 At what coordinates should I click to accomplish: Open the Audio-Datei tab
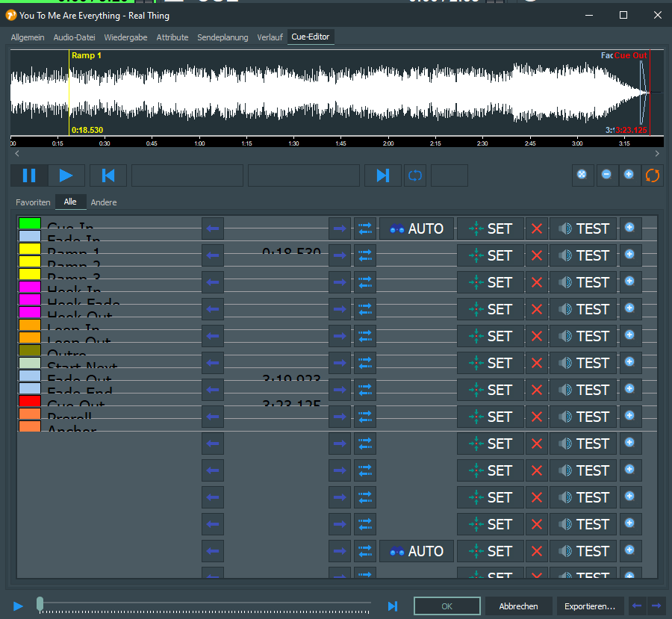point(74,37)
